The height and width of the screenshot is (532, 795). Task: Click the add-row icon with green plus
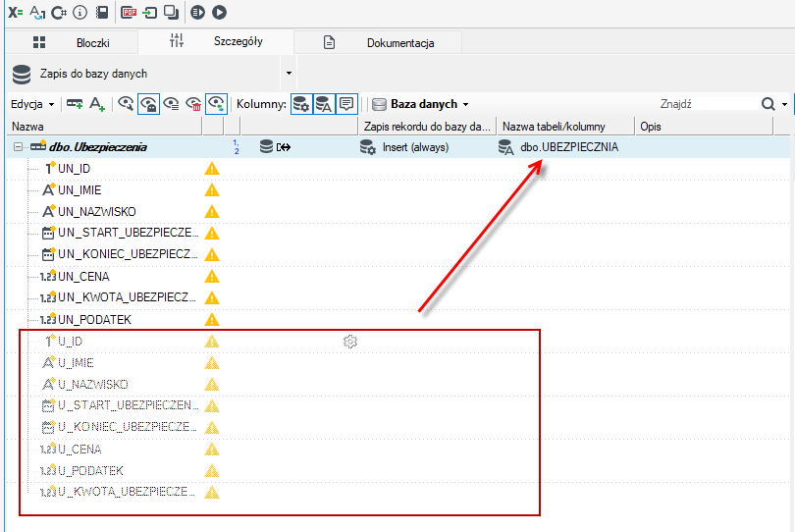point(75,104)
